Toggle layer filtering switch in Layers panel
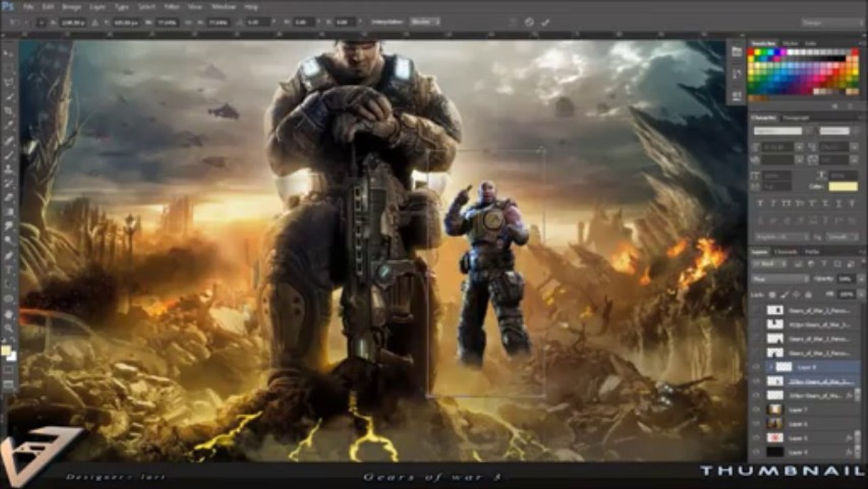The image size is (868, 489). pos(863,263)
